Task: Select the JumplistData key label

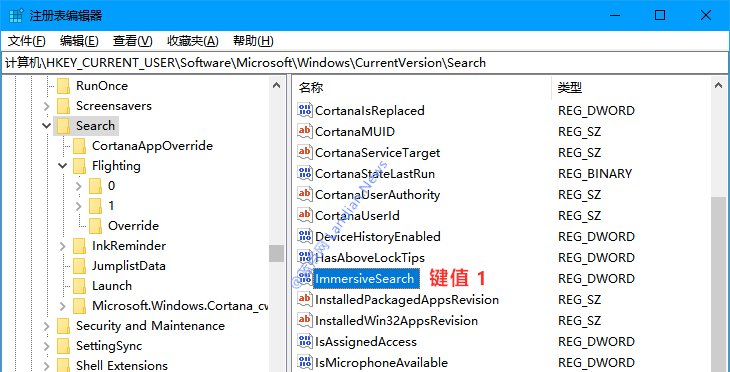Action: click(128, 266)
